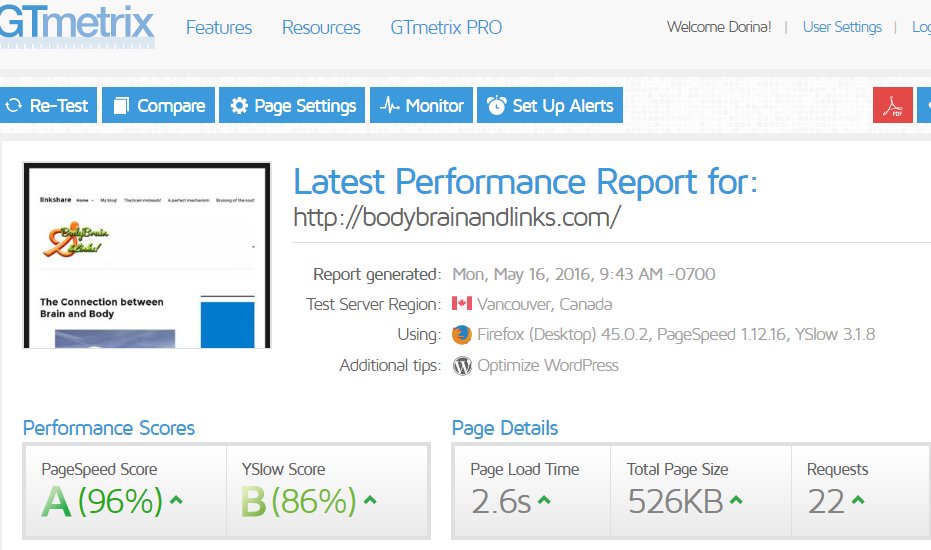This screenshot has width=931, height=550.
Task: Click the Optimize WordPress link
Action: [x=547, y=365]
